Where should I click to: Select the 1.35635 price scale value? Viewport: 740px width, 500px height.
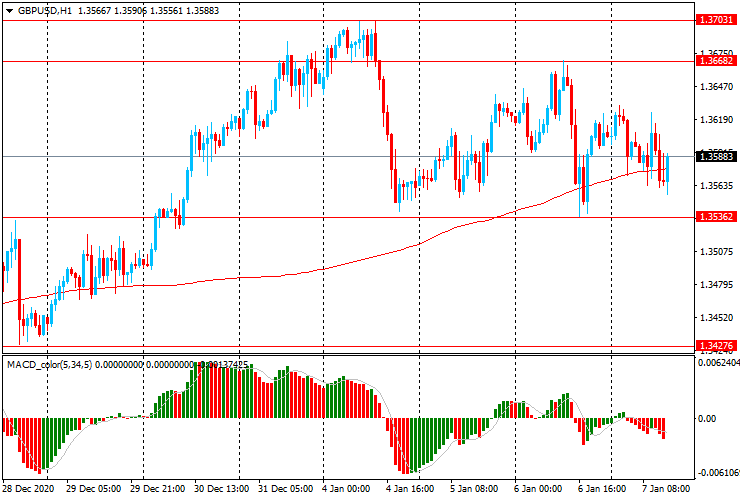(x=717, y=186)
